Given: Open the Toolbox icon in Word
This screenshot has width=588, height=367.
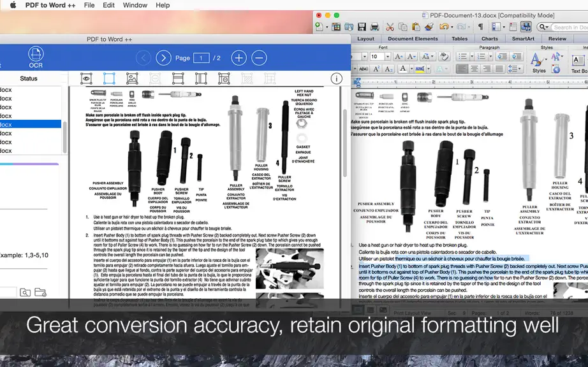Looking at the screenshot, I should click(513, 27).
